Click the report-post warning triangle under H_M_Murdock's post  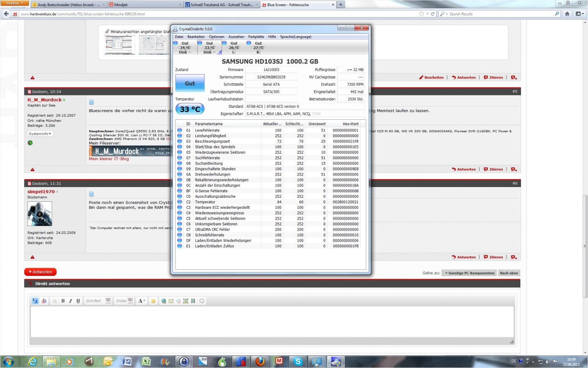click(33, 169)
